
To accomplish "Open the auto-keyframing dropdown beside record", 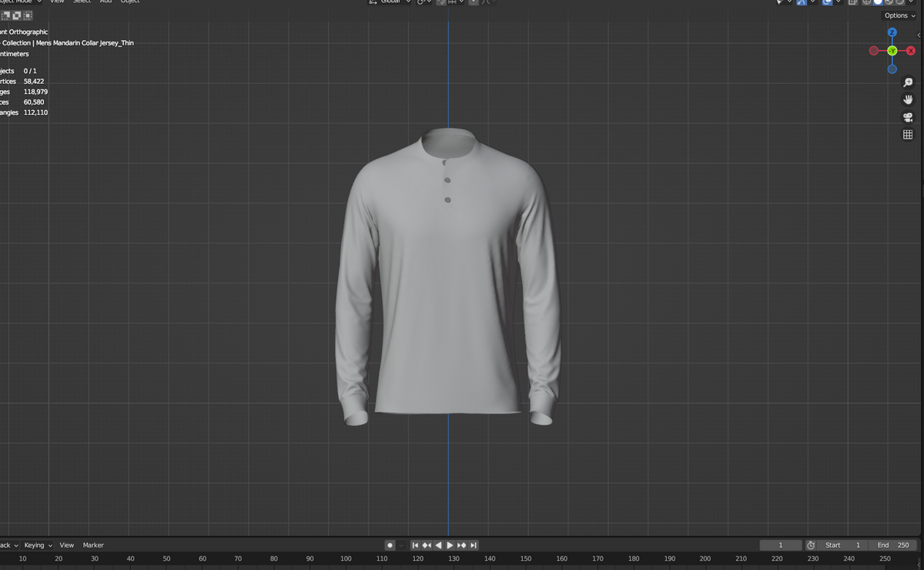I will pyautogui.click(x=401, y=545).
